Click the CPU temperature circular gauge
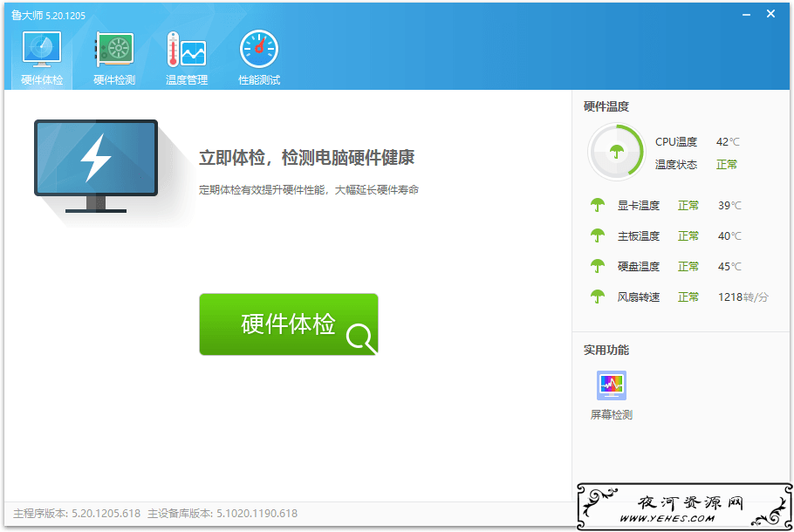 (616, 152)
